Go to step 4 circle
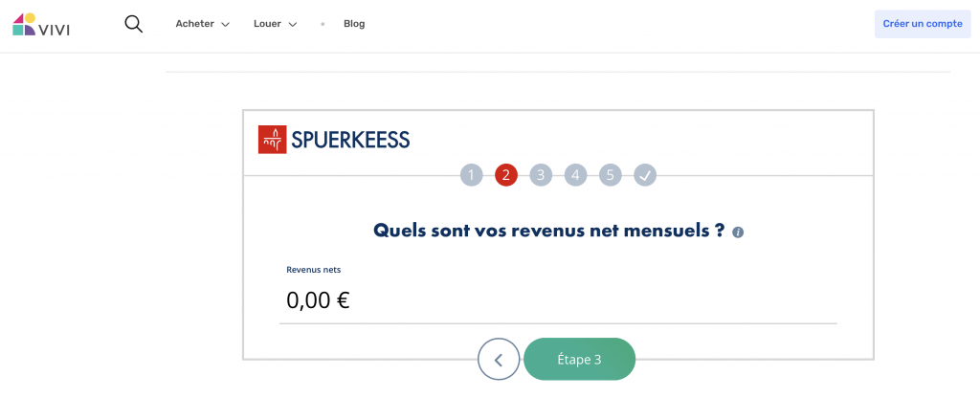This screenshot has height=398, width=980. [x=576, y=175]
